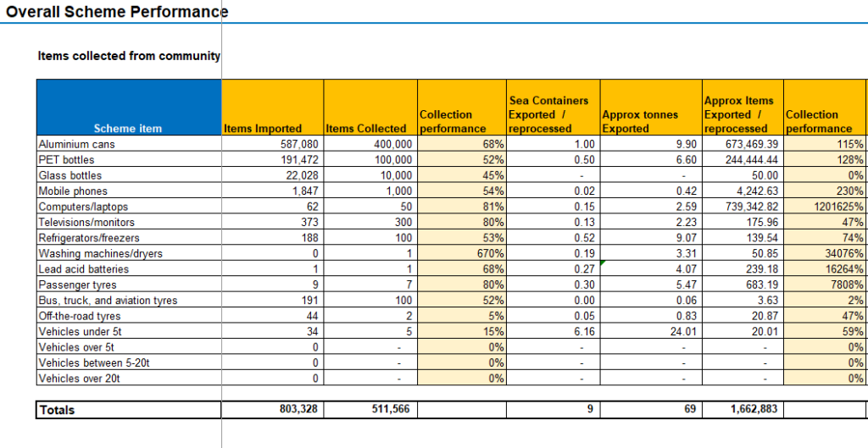Click the 511,566 total collected cell
The image size is (868, 448).
(x=370, y=410)
